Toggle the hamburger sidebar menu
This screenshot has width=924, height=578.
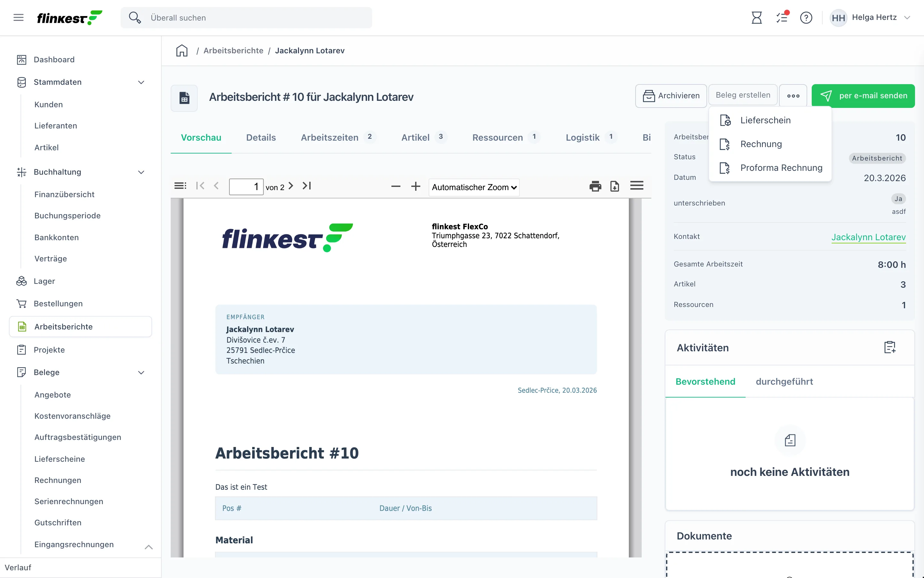click(x=18, y=18)
